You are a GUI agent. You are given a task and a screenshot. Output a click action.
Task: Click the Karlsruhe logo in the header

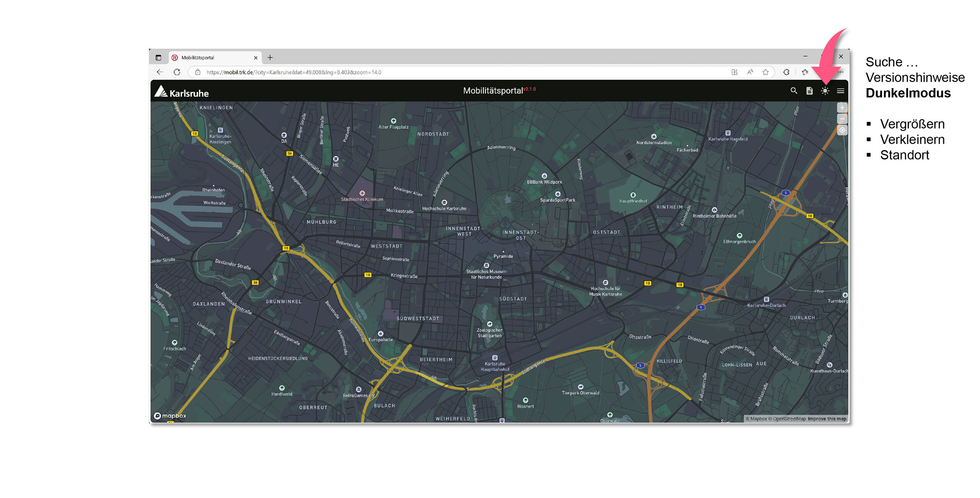181,92
